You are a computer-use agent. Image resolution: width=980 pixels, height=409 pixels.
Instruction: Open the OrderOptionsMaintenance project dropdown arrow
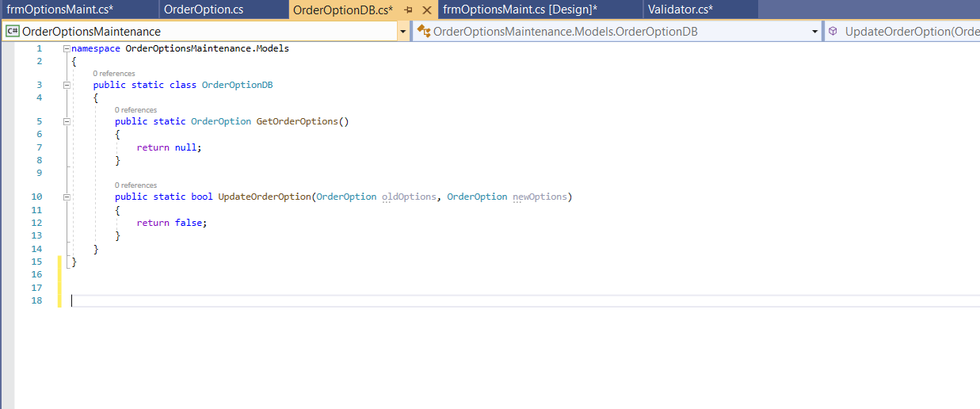(402, 32)
